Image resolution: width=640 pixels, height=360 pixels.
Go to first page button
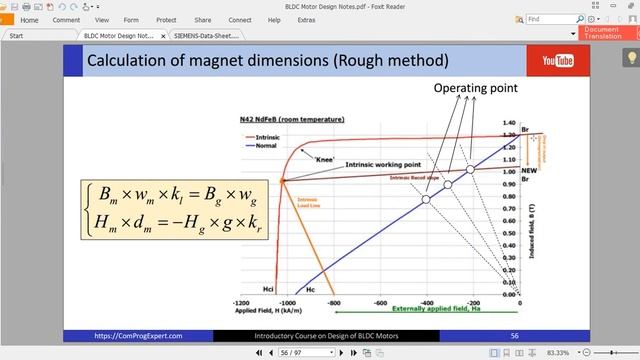pyautogui.click(x=259, y=353)
